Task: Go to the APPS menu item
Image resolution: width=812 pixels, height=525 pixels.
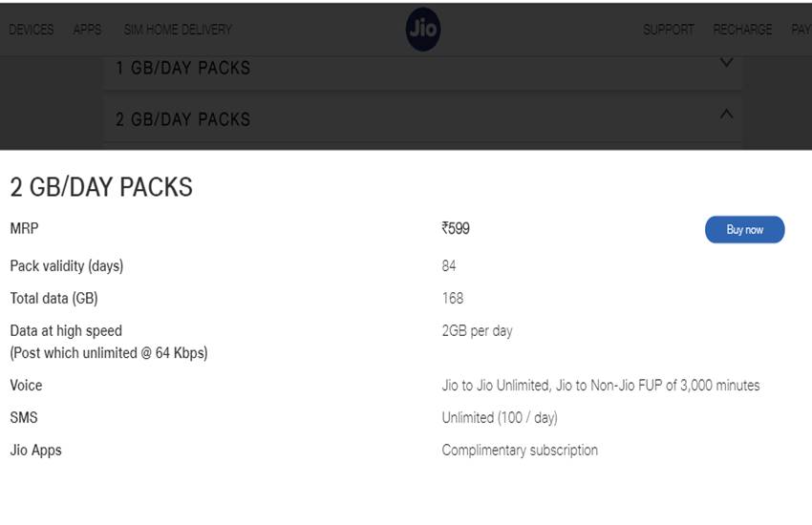Action: click(x=87, y=30)
